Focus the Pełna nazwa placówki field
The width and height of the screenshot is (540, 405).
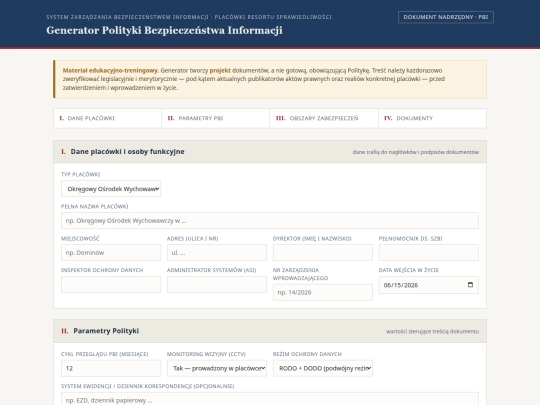(x=270, y=220)
